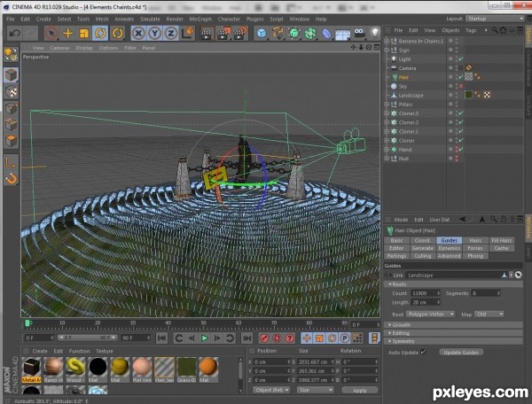Switch to the Guides tab
The width and height of the screenshot is (532, 404).
[x=449, y=240]
